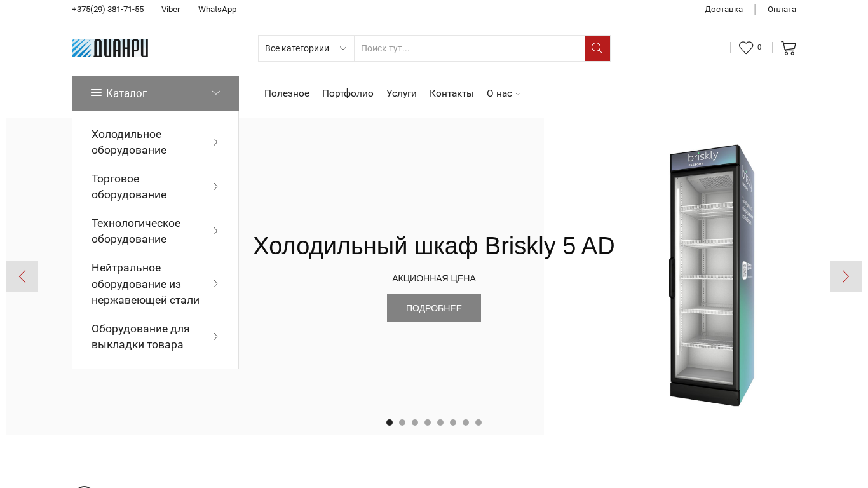The width and height of the screenshot is (868, 488).
Task: Click the red search magnifier button
Action: click(597, 48)
